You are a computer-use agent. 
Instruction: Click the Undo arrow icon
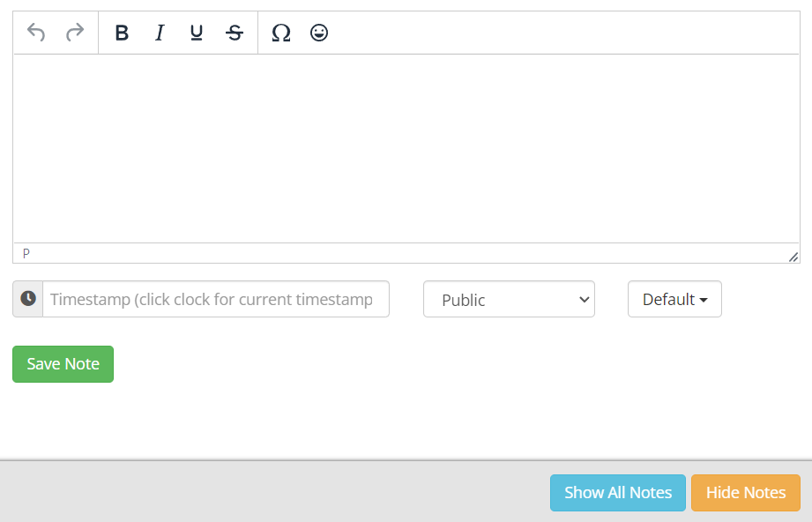[36, 33]
